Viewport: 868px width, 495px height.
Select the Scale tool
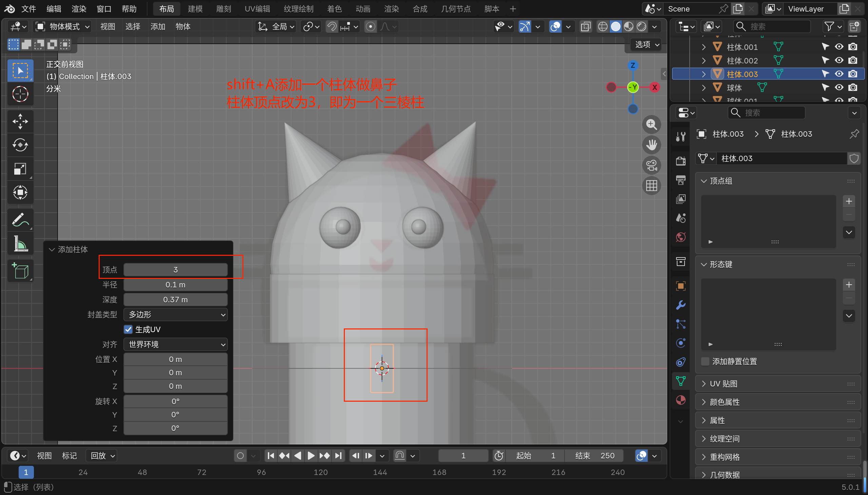point(20,169)
